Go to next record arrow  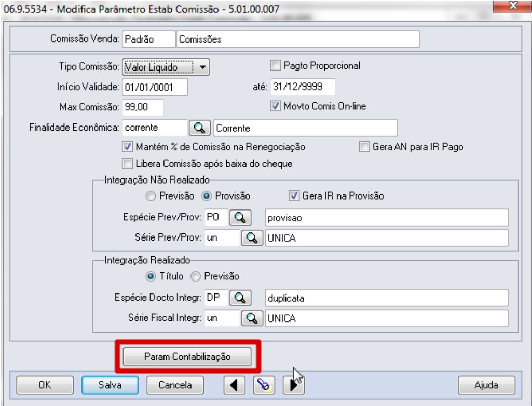293,385
